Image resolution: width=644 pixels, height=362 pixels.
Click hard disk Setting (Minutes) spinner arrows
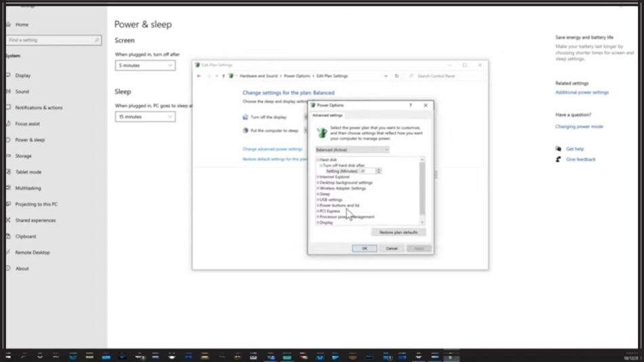378,171
